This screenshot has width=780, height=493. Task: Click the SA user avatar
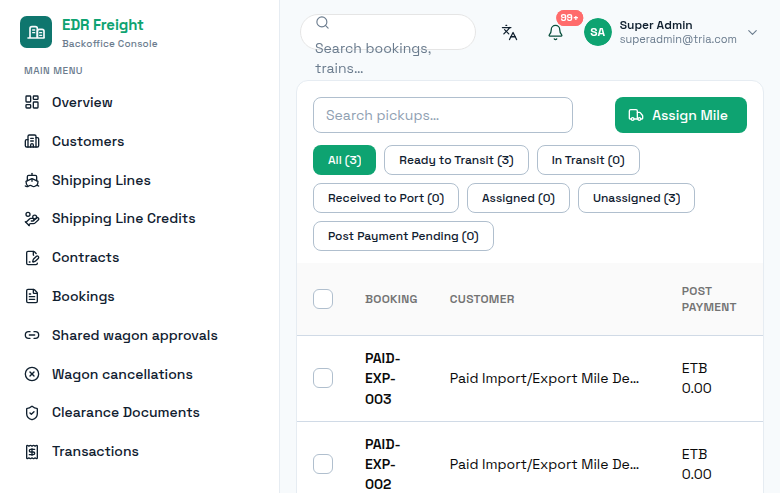597,32
